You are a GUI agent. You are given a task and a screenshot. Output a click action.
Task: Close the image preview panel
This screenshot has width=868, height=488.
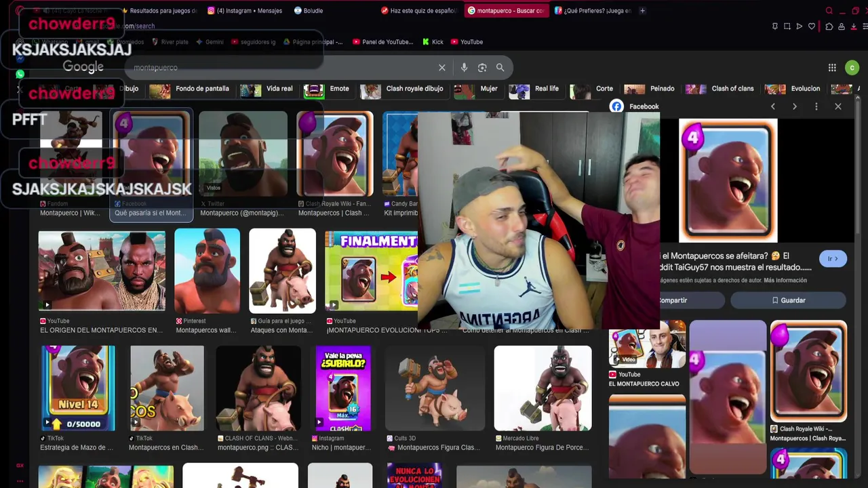838,106
